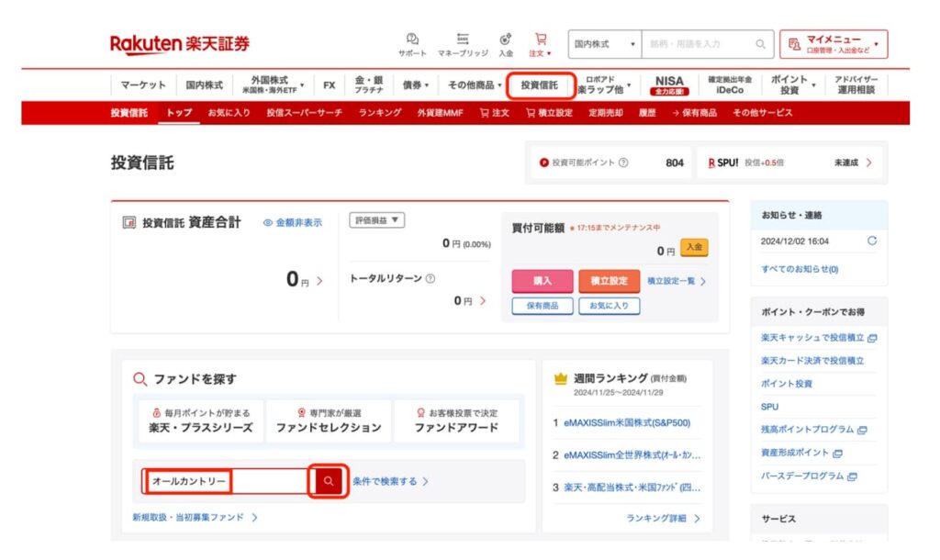
Task: Open the 投信スーパーサーチ tab
Action: point(304,113)
